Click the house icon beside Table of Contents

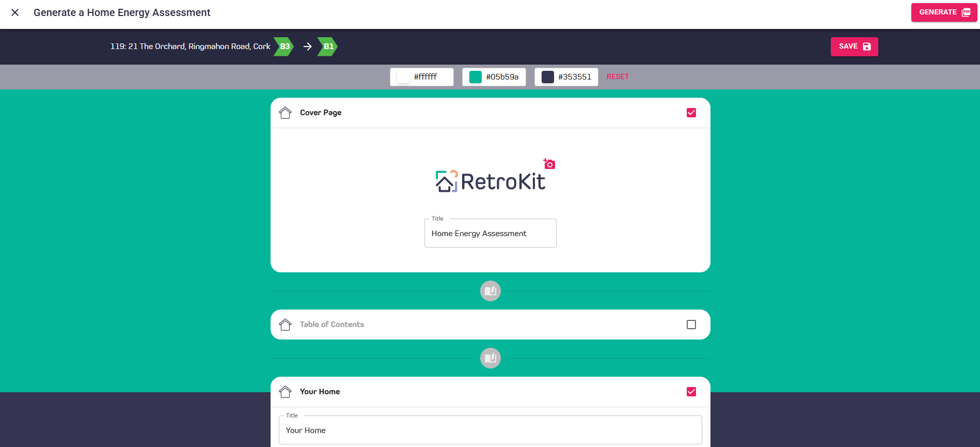point(285,325)
